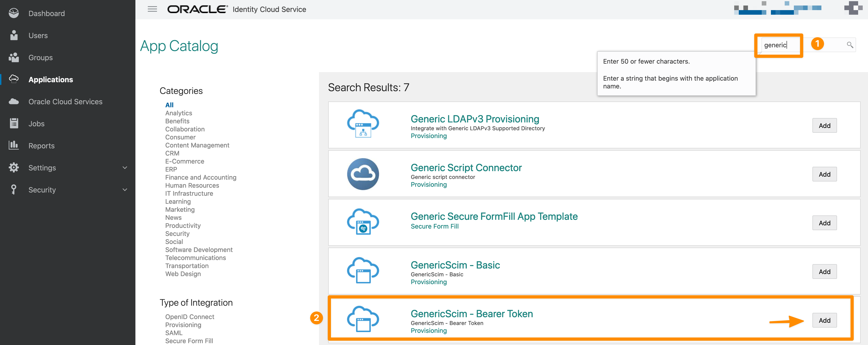This screenshot has width=868, height=345.
Task: Open Generic Secure FormFill App Template link
Action: (494, 216)
